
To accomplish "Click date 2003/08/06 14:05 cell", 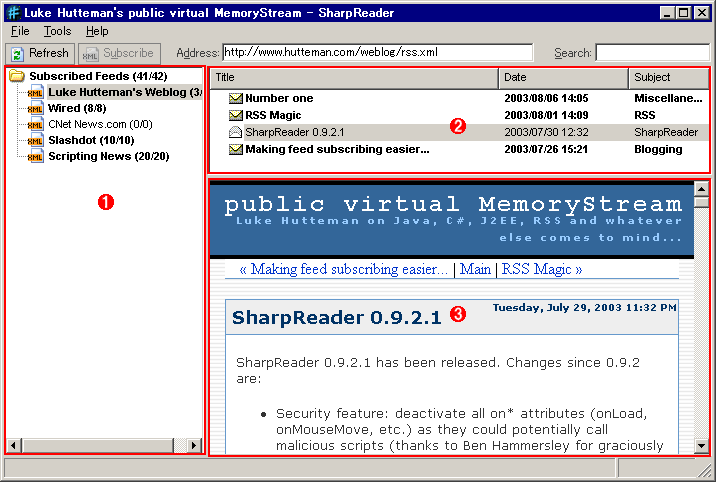I will 546,98.
